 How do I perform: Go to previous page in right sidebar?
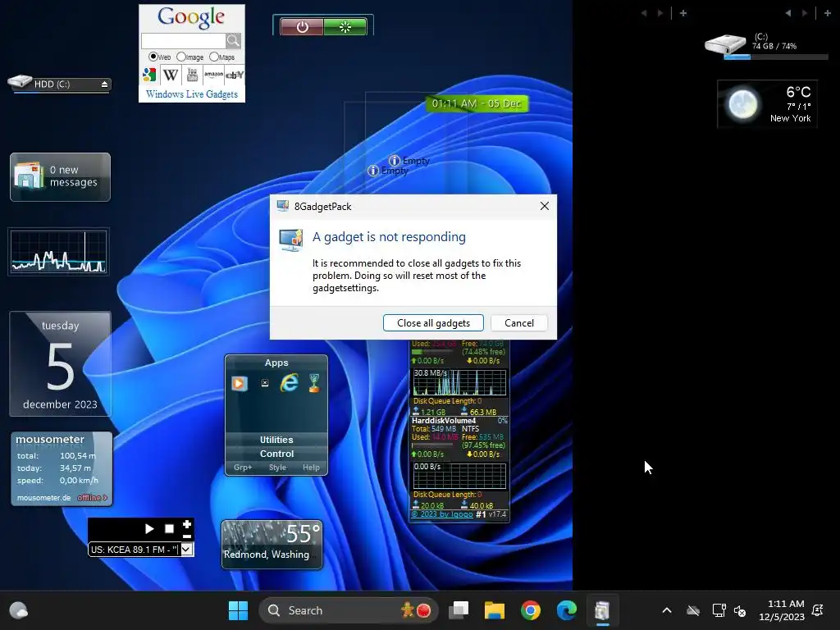[788, 13]
